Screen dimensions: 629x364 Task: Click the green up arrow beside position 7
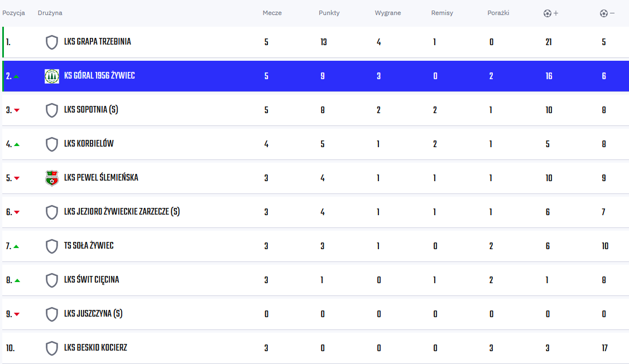(x=16, y=247)
